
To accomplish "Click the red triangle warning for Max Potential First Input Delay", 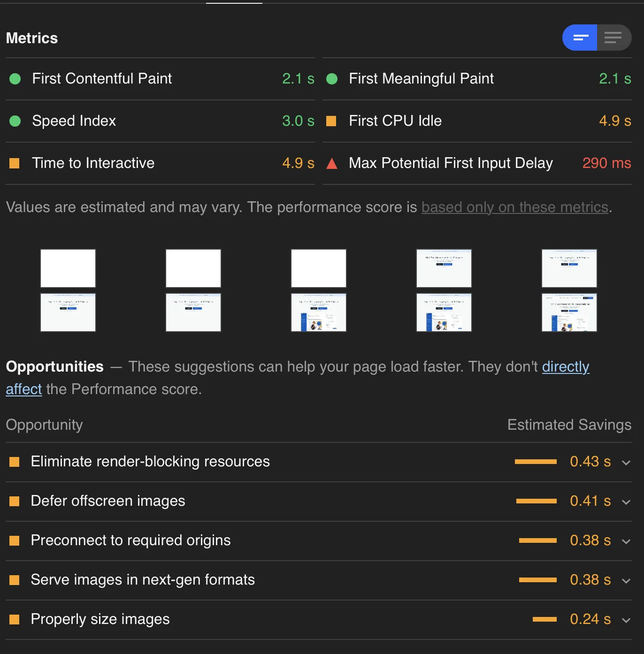I will (332, 163).
